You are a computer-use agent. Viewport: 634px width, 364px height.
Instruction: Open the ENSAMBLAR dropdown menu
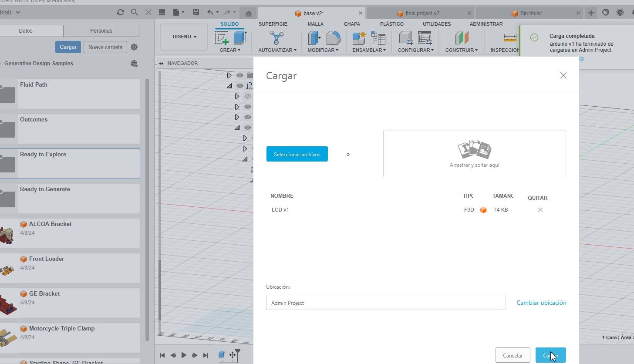(369, 50)
